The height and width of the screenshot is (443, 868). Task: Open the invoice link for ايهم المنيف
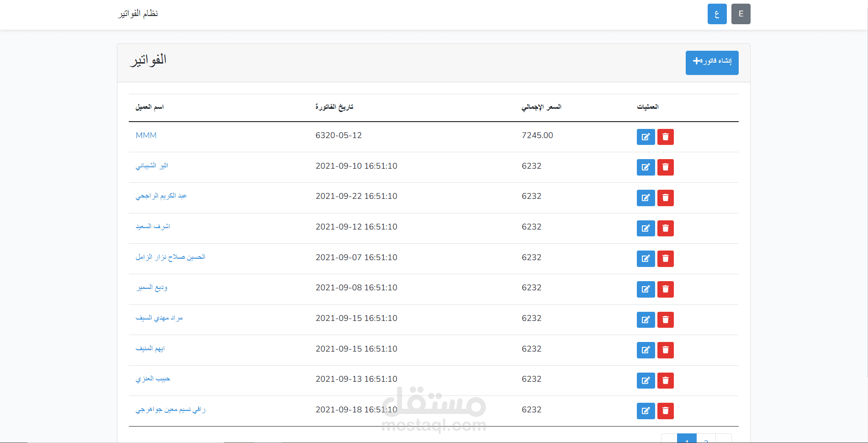coord(151,349)
